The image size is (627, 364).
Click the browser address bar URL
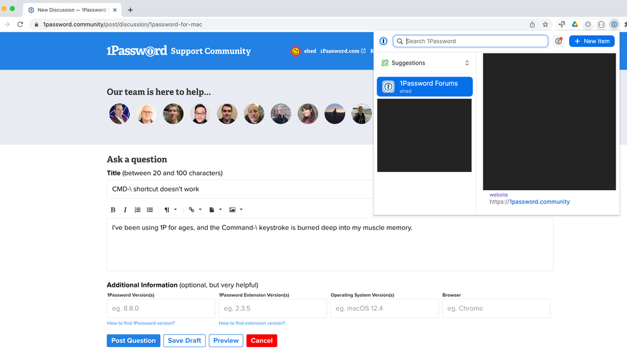[122, 24]
